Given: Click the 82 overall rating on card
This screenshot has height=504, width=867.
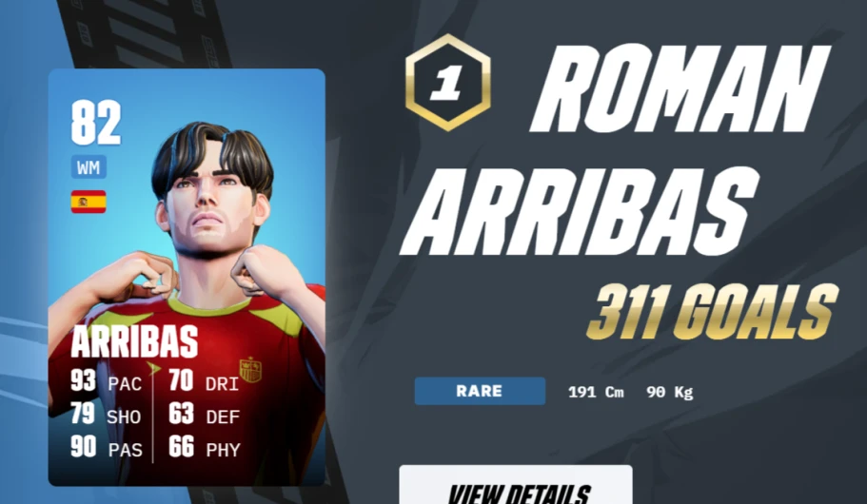Looking at the screenshot, I should 96,122.
